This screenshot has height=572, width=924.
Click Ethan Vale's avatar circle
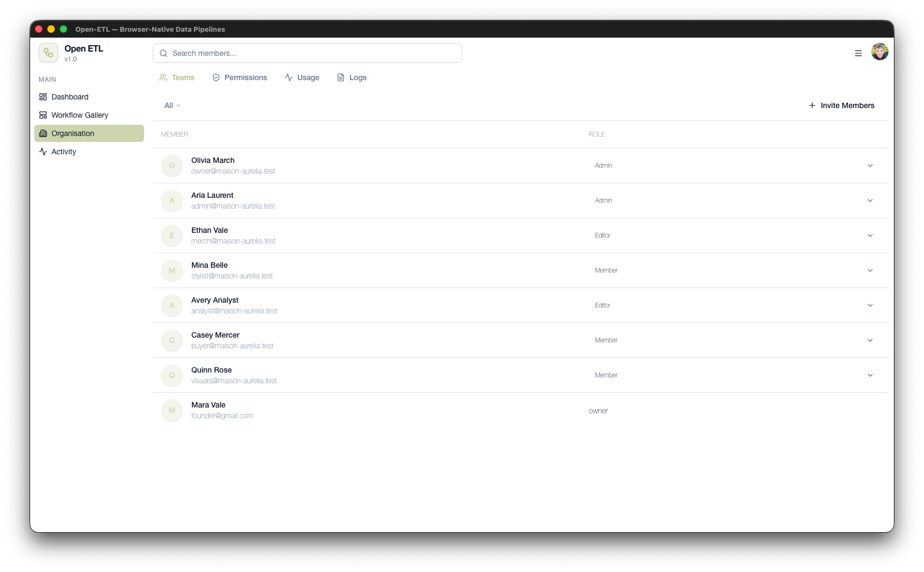pyautogui.click(x=172, y=235)
